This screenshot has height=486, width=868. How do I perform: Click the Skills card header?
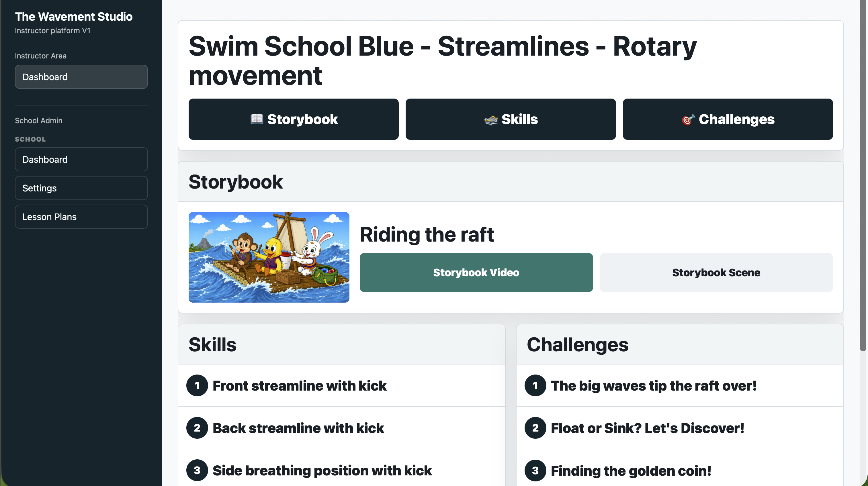pyautogui.click(x=341, y=344)
